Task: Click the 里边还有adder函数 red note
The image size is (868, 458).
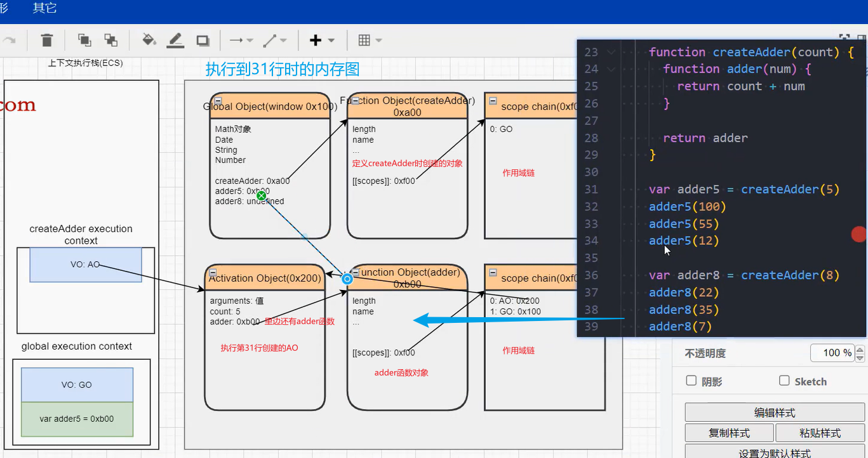Action: coord(300,322)
